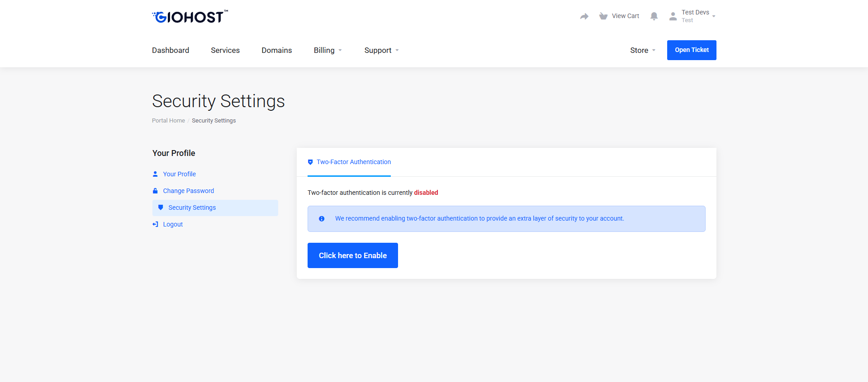Open the Services menu item
The image size is (868, 382).
tap(225, 50)
